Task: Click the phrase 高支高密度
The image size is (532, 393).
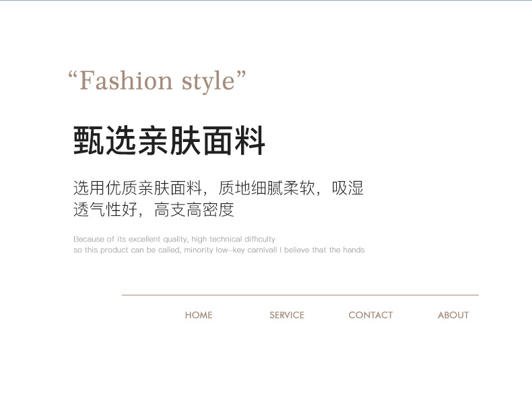Action: click(x=195, y=210)
